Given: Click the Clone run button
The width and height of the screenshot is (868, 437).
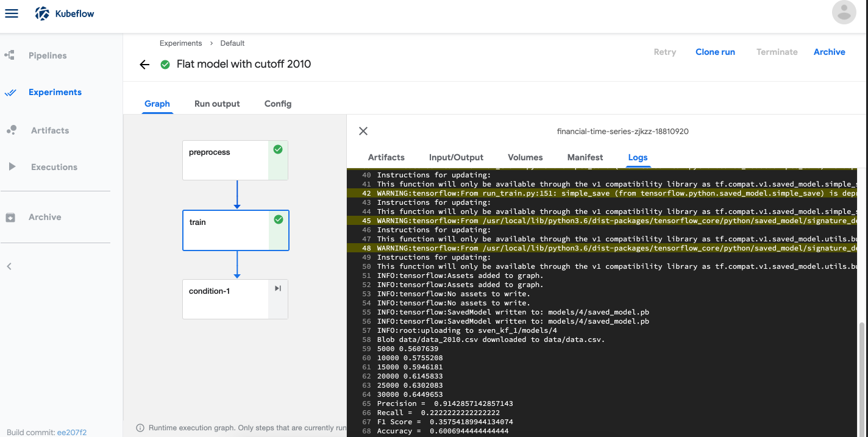Looking at the screenshot, I should click(x=715, y=52).
